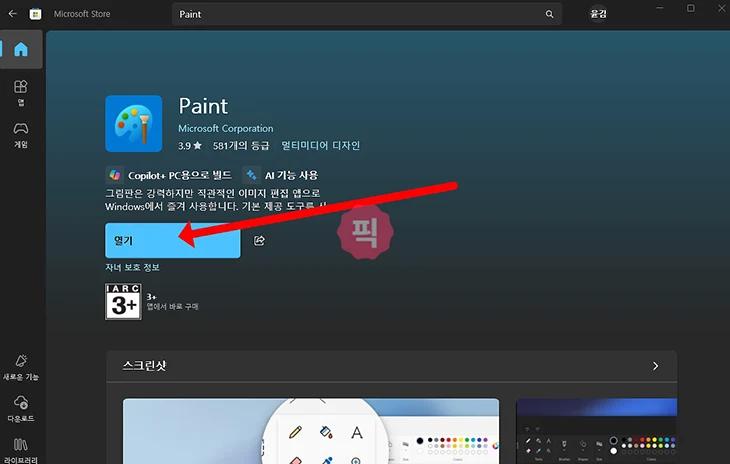Image resolution: width=730 pixels, height=464 pixels.
Task: Open the Games (게임) sidebar section
Action: [x=21, y=135]
